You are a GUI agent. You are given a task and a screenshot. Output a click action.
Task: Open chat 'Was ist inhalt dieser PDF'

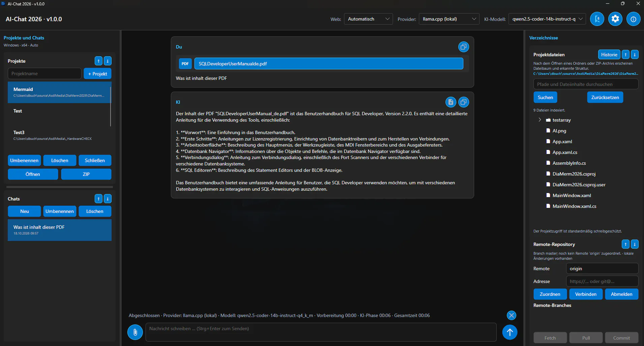[x=60, y=230]
